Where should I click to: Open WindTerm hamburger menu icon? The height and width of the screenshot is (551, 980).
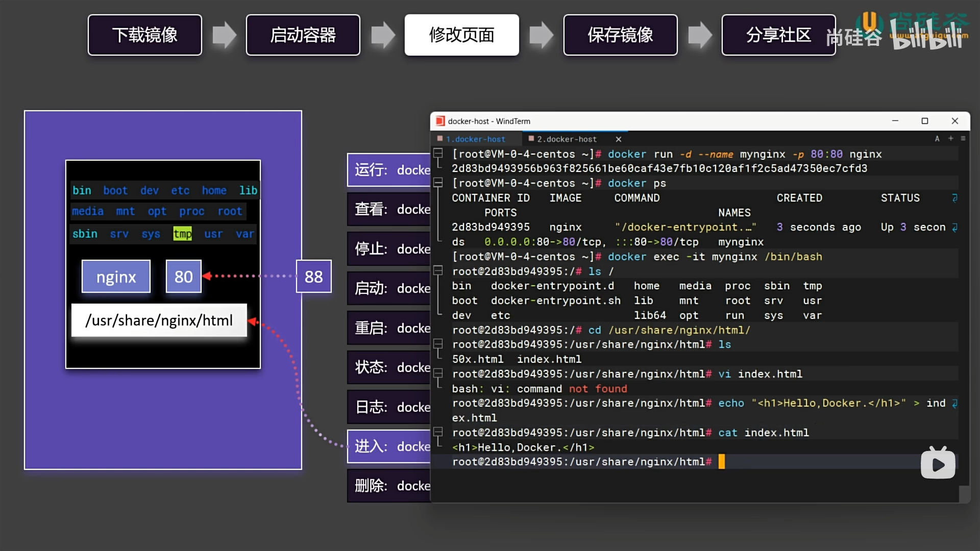[963, 138]
